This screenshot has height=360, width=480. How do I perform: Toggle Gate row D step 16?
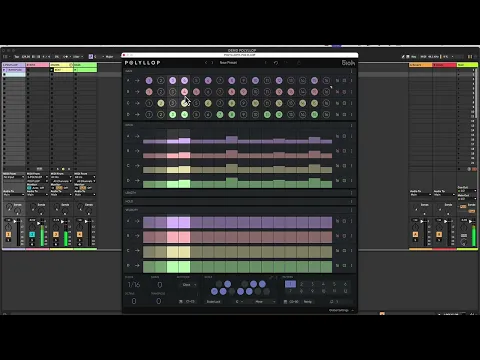point(326,115)
